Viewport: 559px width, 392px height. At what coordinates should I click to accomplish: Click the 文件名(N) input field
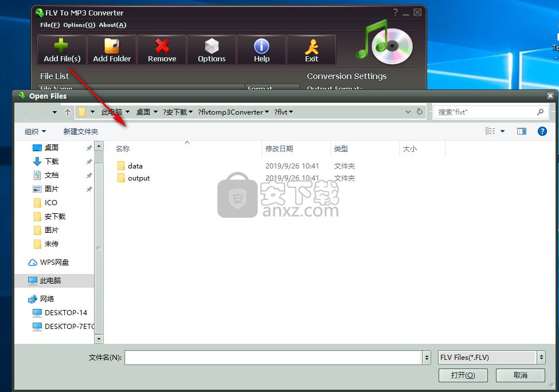[273, 358]
